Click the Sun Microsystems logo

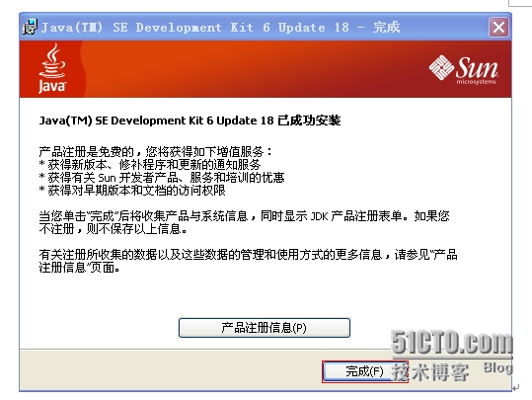click(x=464, y=69)
